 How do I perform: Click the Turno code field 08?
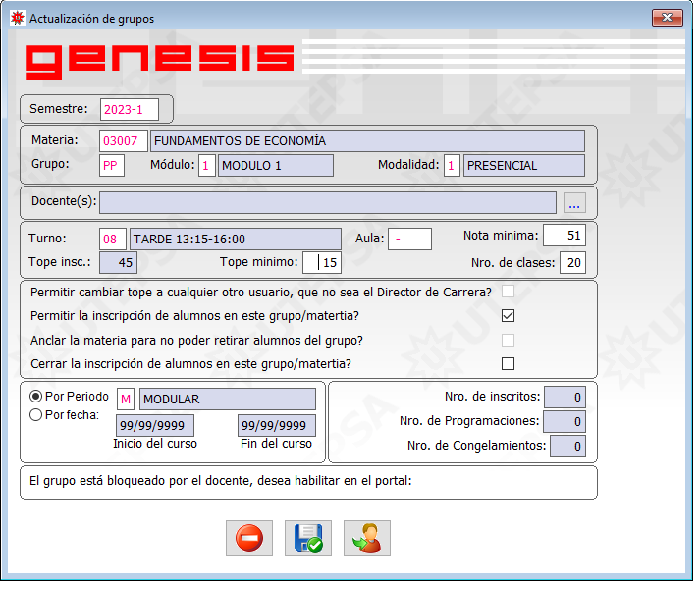[x=113, y=239]
